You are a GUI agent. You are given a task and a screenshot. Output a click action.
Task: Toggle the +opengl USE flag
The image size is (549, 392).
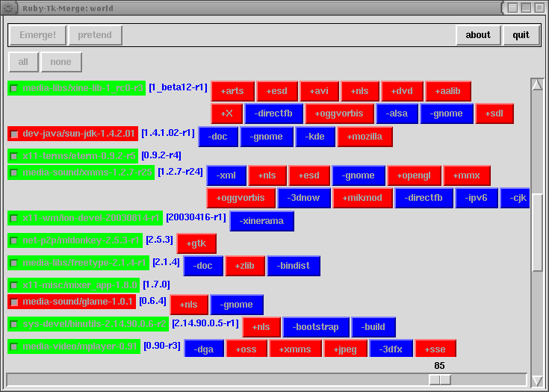(x=413, y=176)
